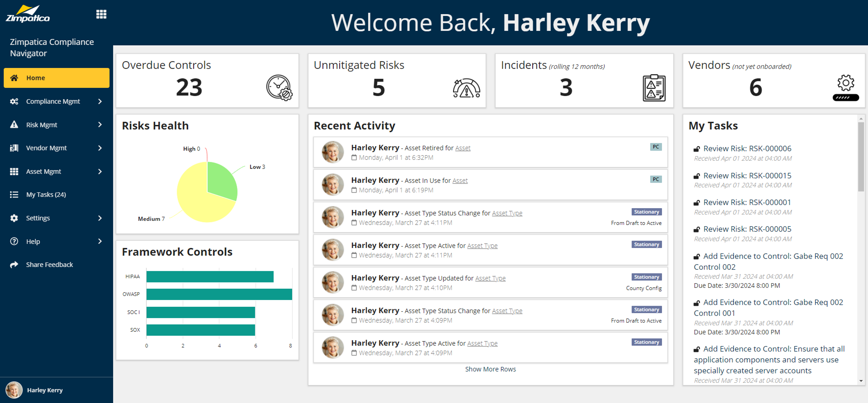This screenshot has width=868, height=403.
Task: Click the Overdue Controls clock icon
Action: (279, 88)
